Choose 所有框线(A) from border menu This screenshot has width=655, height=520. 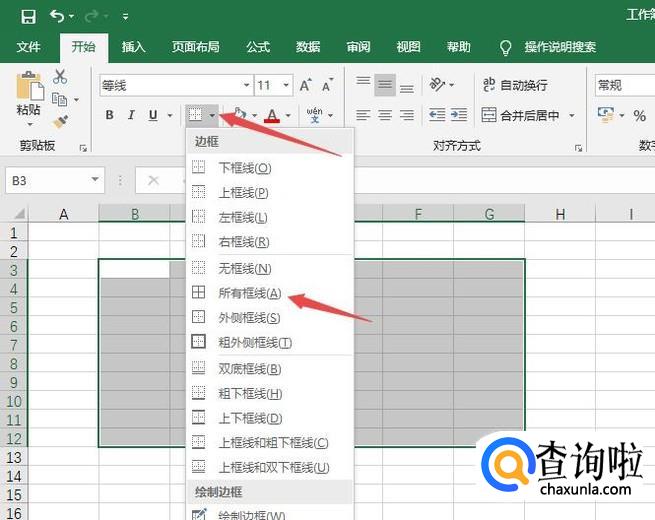tap(269, 293)
